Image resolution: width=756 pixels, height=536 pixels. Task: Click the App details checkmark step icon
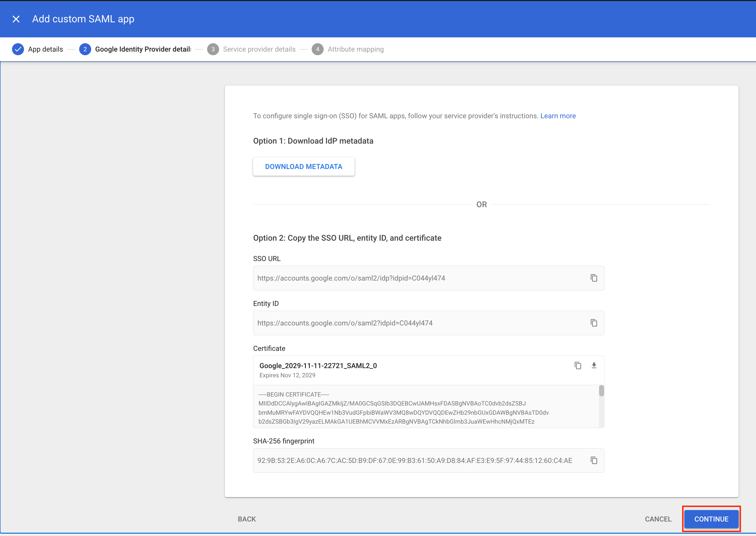(x=18, y=49)
